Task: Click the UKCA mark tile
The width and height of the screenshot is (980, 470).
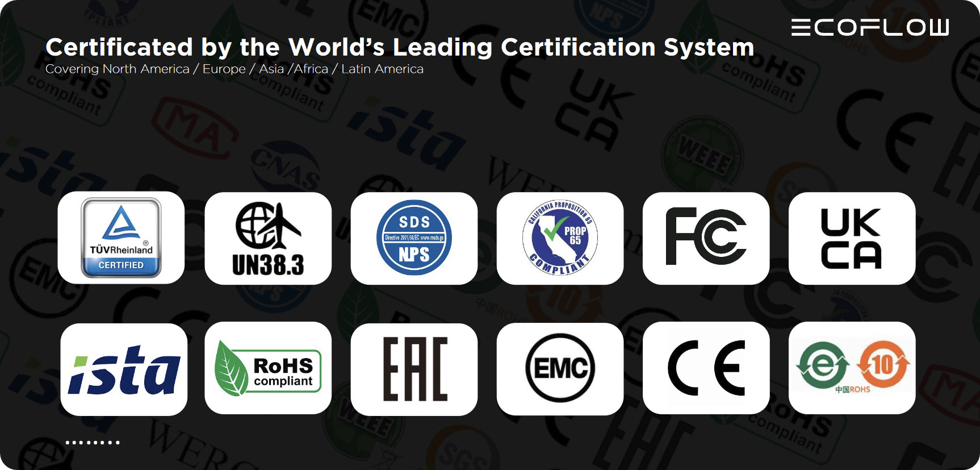Action: click(852, 238)
